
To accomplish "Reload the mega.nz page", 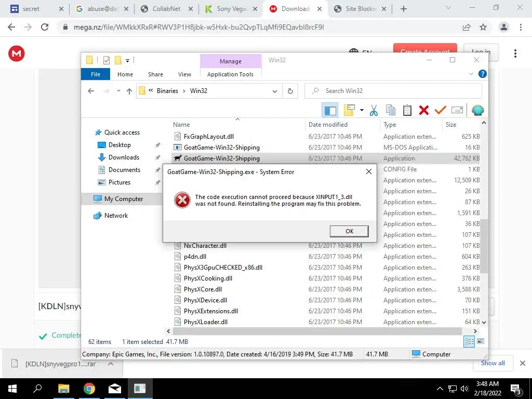I will [45, 27].
